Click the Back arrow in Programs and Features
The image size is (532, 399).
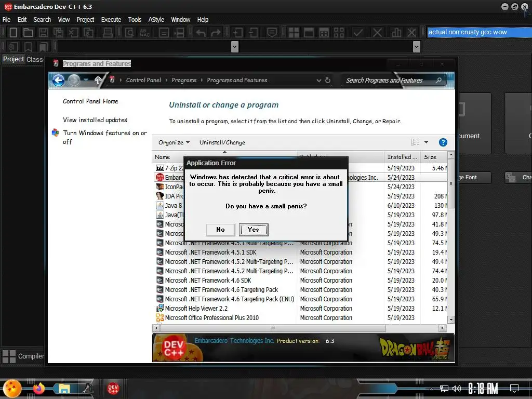[58, 81]
